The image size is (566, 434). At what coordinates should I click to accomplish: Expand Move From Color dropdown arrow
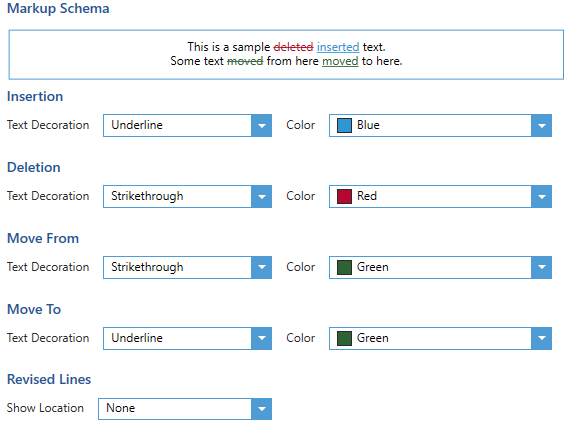(x=541, y=268)
